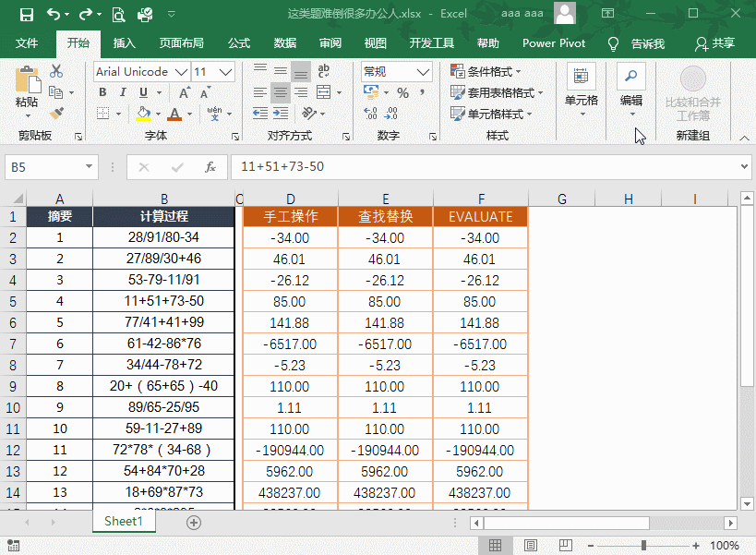Open the Conditional Formatting (条件格式) menu
The image size is (756, 555).
pyautogui.click(x=485, y=70)
